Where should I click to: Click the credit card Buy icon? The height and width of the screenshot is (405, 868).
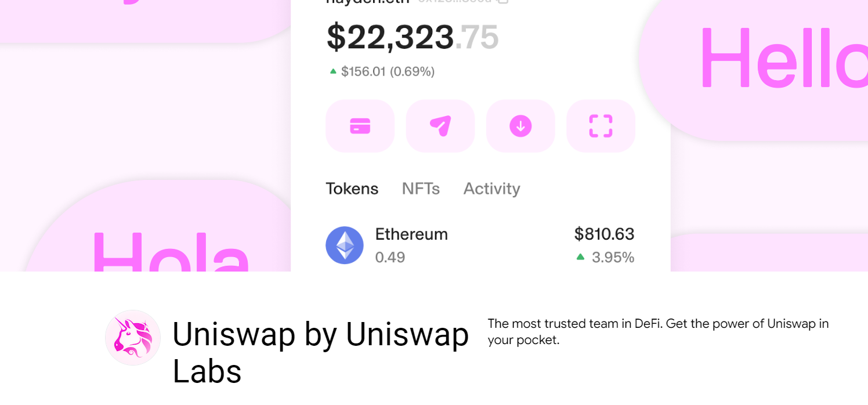point(360,126)
